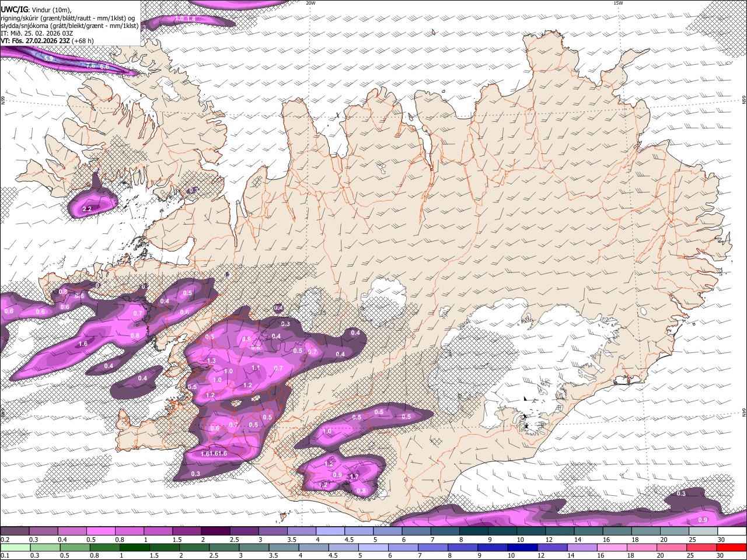This screenshot has width=747, height=560.
Task: Click the '1.61.61.6' overlapping value cluster
Action: point(214,454)
